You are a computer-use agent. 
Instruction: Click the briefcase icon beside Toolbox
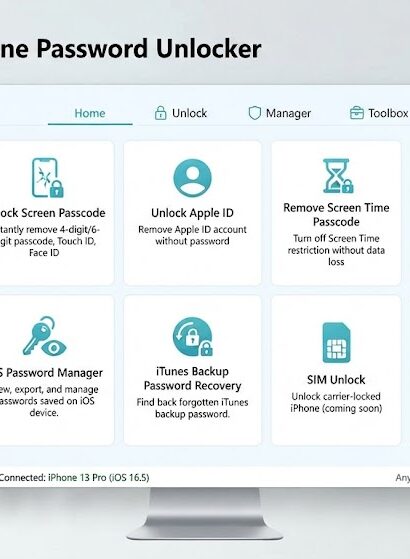357,113
